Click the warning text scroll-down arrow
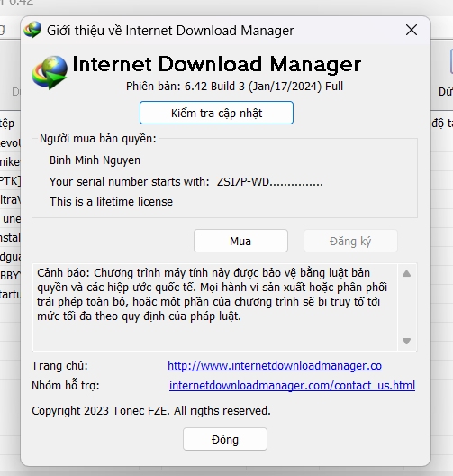The height and width of the screenshot is (476, 453). tap(406, 341)
